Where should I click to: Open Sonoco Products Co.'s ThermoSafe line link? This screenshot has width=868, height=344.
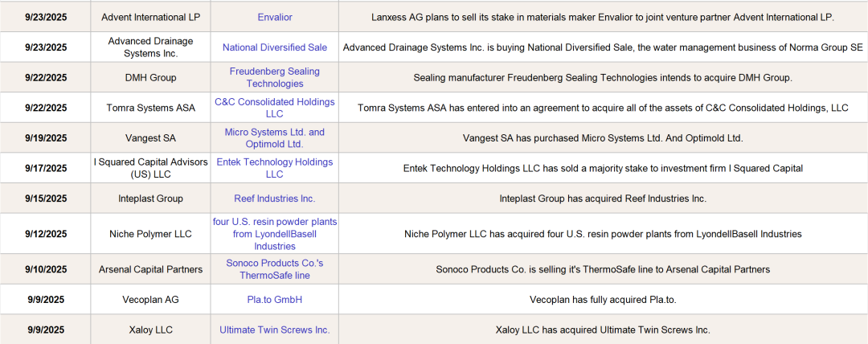(275, 269)
